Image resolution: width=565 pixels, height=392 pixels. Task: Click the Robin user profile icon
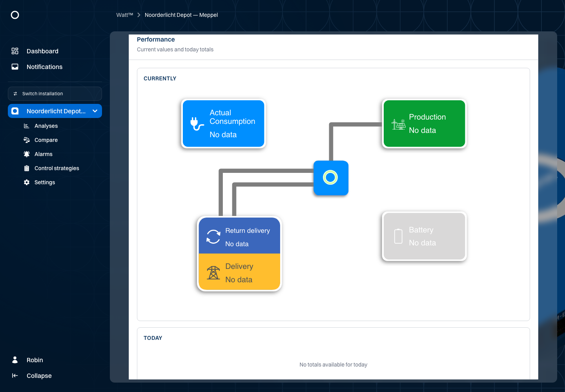coord(15,360)
